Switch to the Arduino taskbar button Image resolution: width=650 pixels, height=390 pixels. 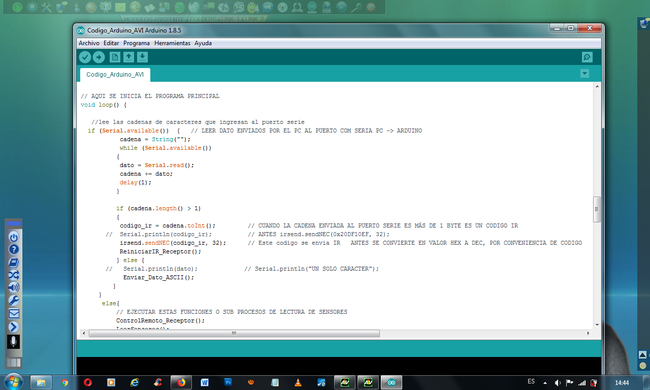click(x=391, y=383)
